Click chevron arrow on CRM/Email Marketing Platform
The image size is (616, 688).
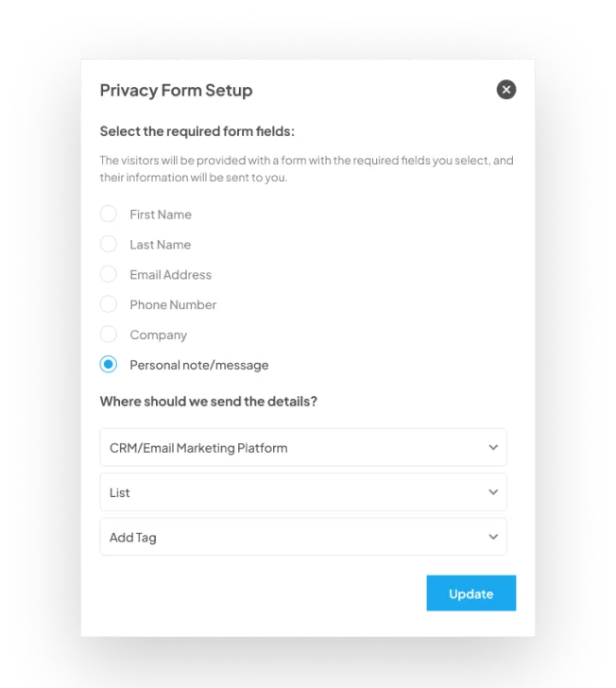click(493, 448)
